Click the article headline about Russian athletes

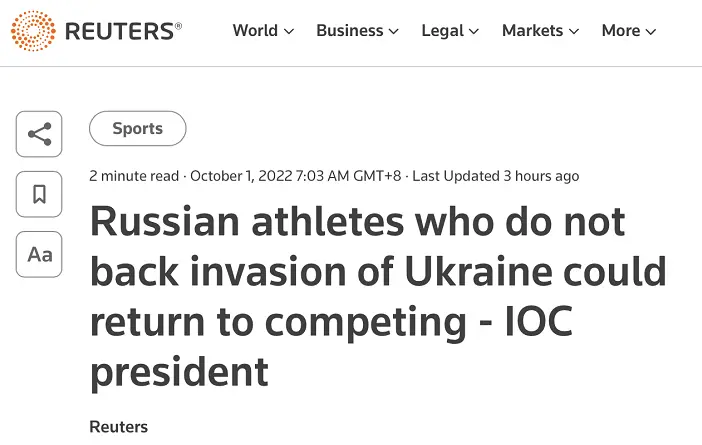(378, 296)
